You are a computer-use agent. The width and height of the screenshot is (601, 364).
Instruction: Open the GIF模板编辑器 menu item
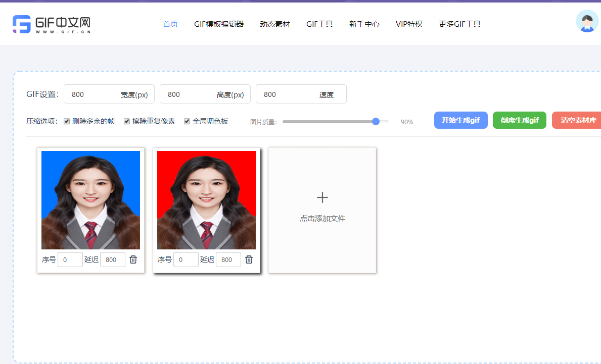(218, 24)
